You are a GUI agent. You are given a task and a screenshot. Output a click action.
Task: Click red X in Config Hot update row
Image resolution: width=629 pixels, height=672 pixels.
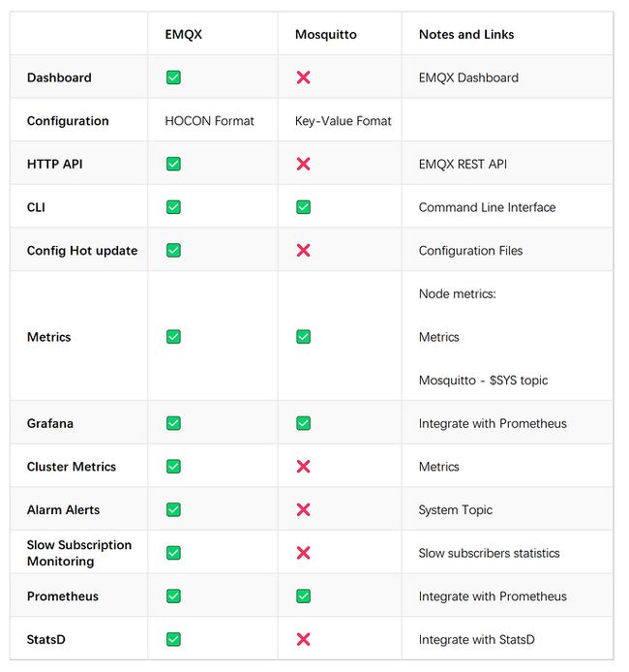click(x=303, y=250)
